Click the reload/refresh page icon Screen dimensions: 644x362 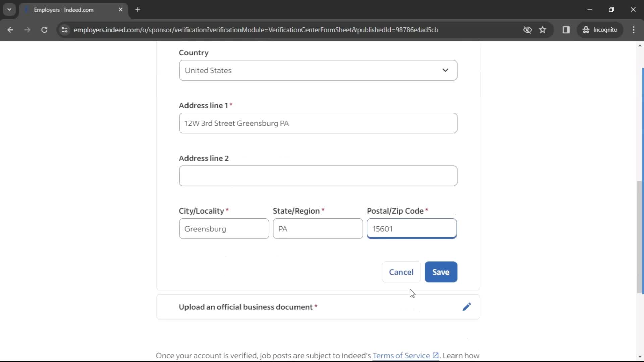[x=44, y=29]
